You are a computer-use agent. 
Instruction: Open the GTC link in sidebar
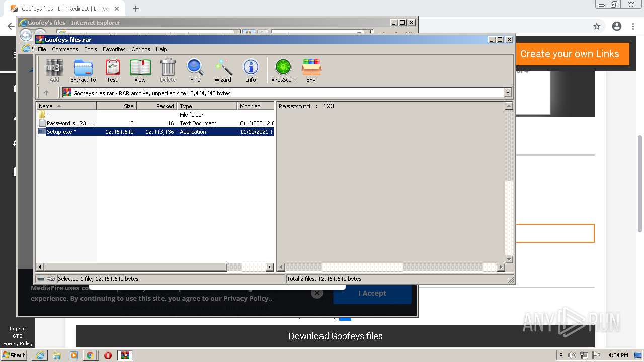pyautogui.click(x=18, y=336)
